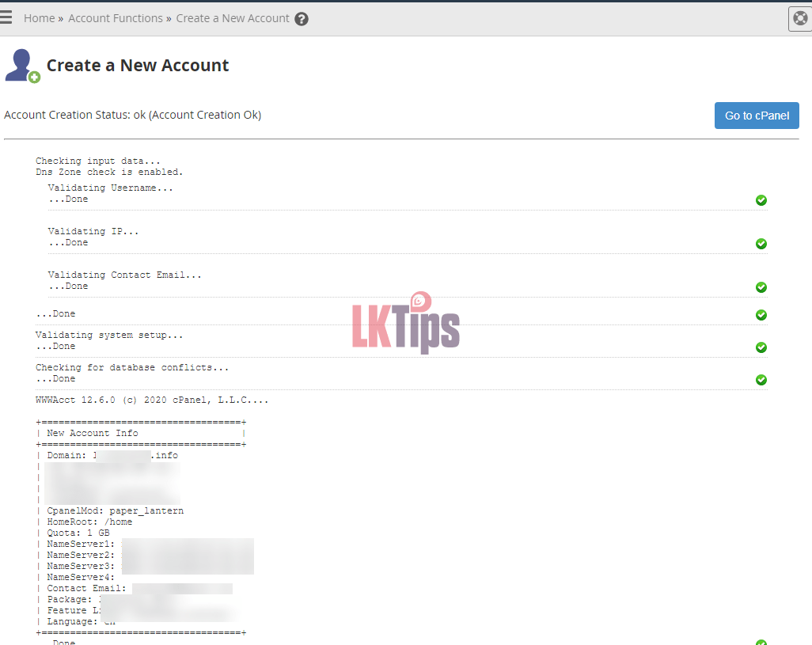Click the LKTips watermark logo
Screen dimensions: 812x645
point(405,323)
